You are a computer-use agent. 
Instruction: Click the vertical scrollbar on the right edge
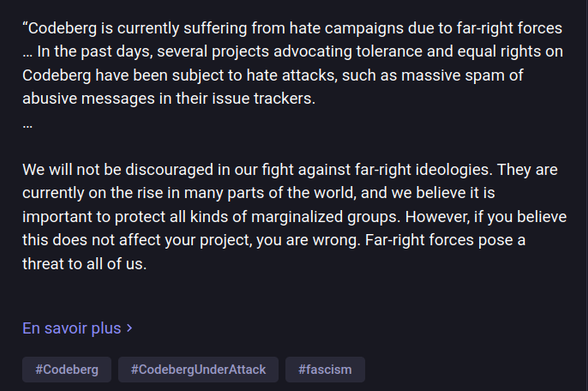(x=585, y=195)
